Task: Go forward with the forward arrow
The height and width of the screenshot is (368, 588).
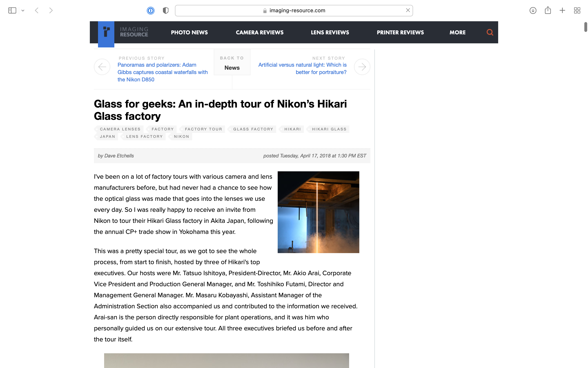Action: (51, 10)
